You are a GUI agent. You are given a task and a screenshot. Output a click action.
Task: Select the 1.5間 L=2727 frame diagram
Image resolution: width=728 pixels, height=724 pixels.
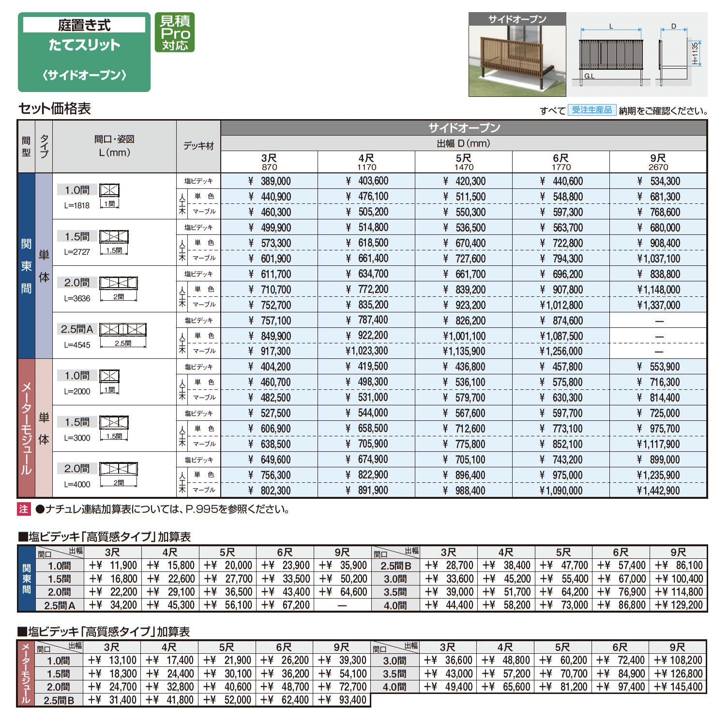(114, 242)
